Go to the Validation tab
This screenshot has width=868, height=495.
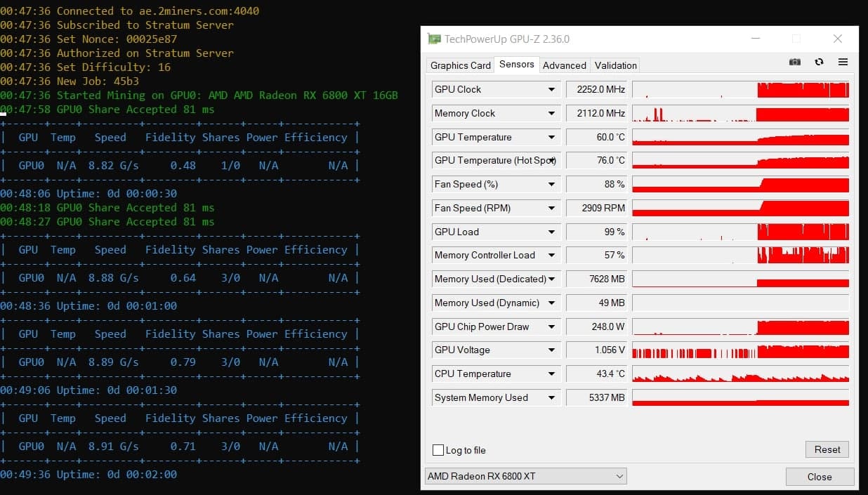click(x=615, y=65)
